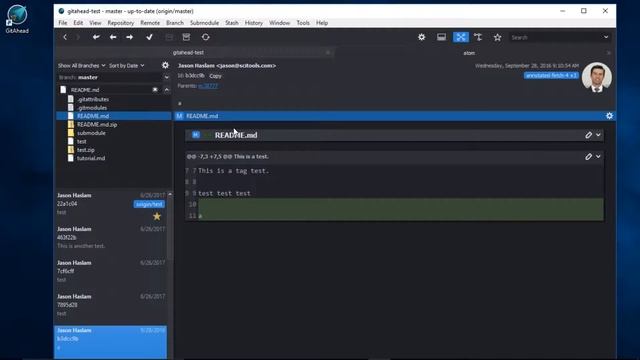640x360 pixels.
Task: Select commit 7cf6cff in the list
Action: point(111,275)
